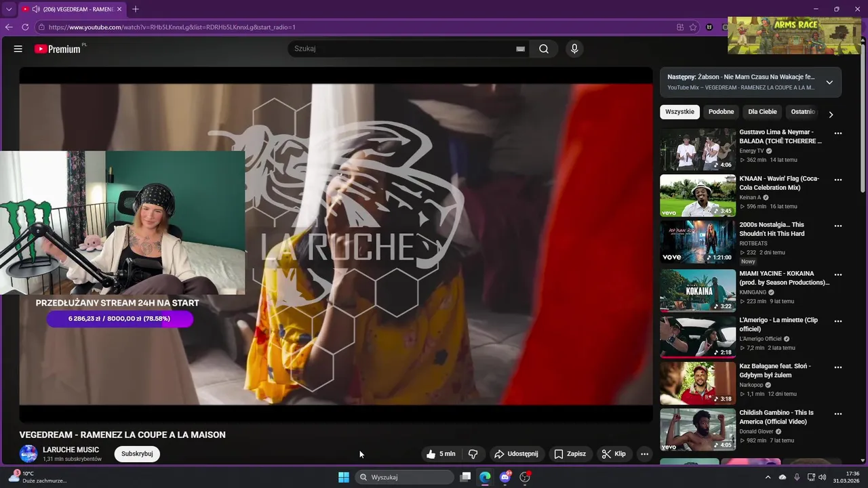Start voice search with microphone icon
This screenshot has height=488, width=868.
click(574, 49)
